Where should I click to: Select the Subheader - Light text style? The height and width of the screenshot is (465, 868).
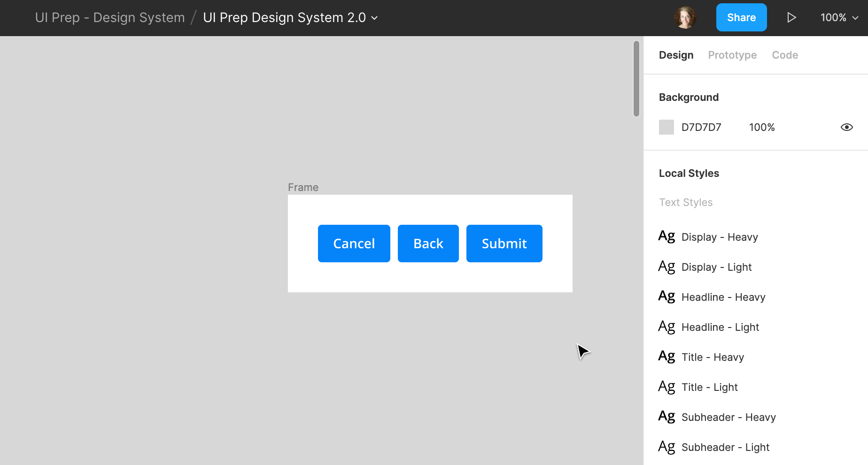725,447
